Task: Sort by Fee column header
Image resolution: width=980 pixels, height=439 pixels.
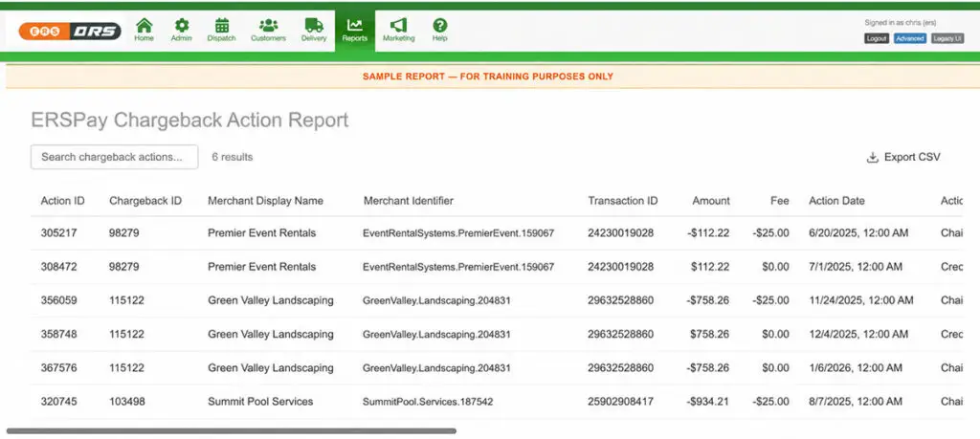Action: pos(779,201)
